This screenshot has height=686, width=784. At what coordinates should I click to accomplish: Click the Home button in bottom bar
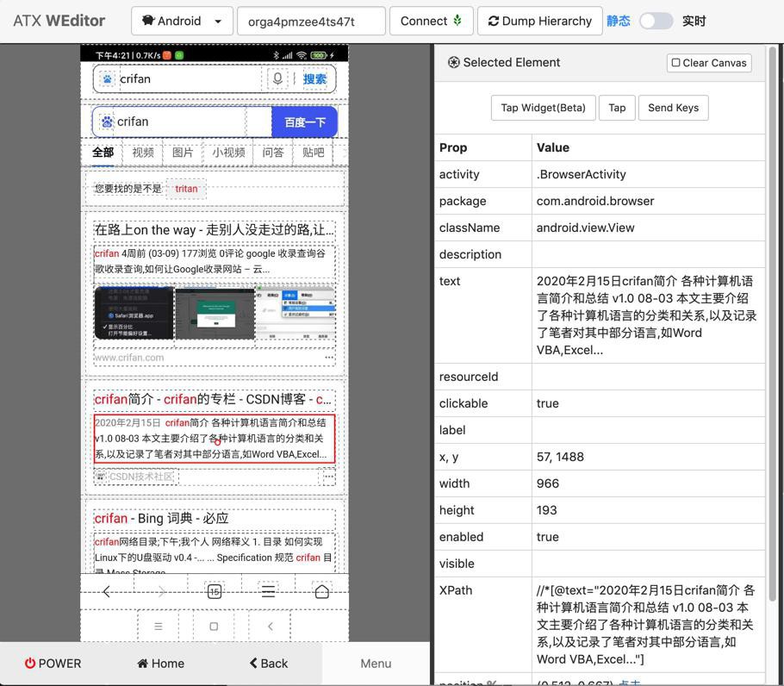[160, 663]
